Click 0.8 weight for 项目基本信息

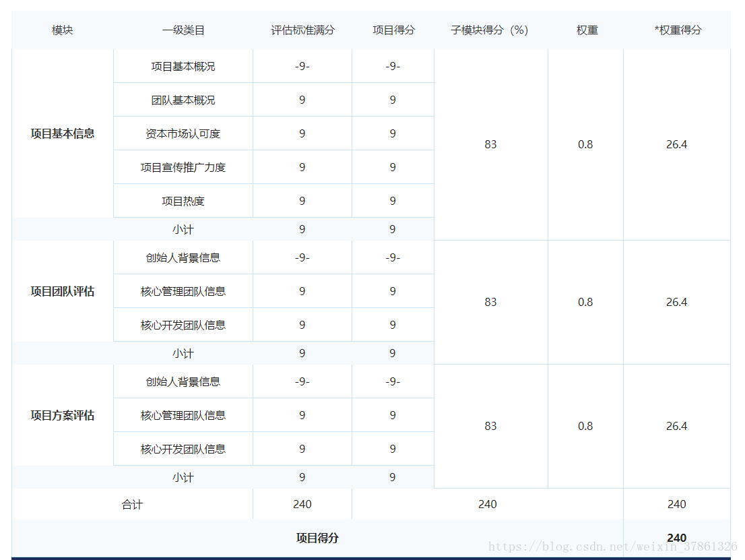click(x=585, y=144)
